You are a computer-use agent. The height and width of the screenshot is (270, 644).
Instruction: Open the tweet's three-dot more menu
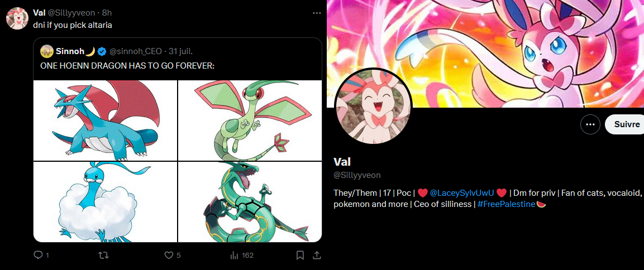[x=317, y=13]
